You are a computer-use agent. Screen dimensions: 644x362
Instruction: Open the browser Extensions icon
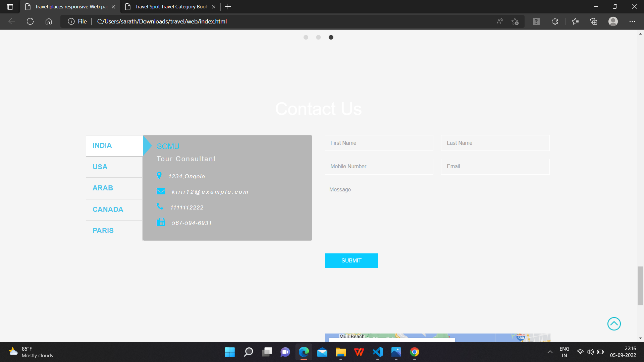click(x=554, y=21)
